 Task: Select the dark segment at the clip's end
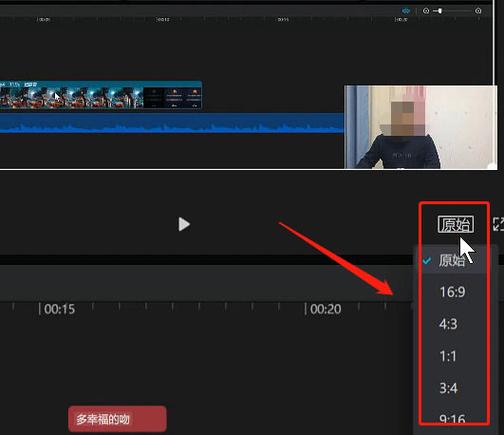[x=173, y=97]
